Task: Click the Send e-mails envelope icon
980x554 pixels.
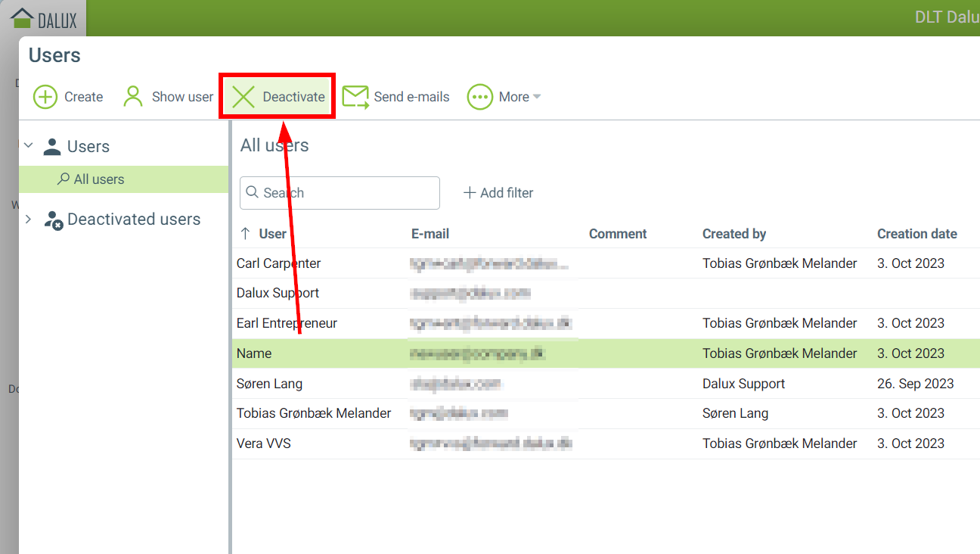Action: 355,97
